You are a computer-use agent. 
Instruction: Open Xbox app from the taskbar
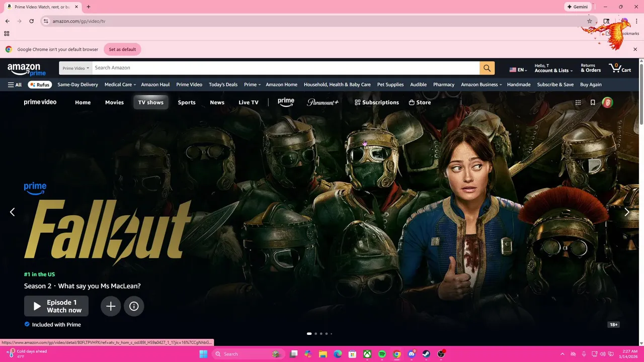click(367, 354)
